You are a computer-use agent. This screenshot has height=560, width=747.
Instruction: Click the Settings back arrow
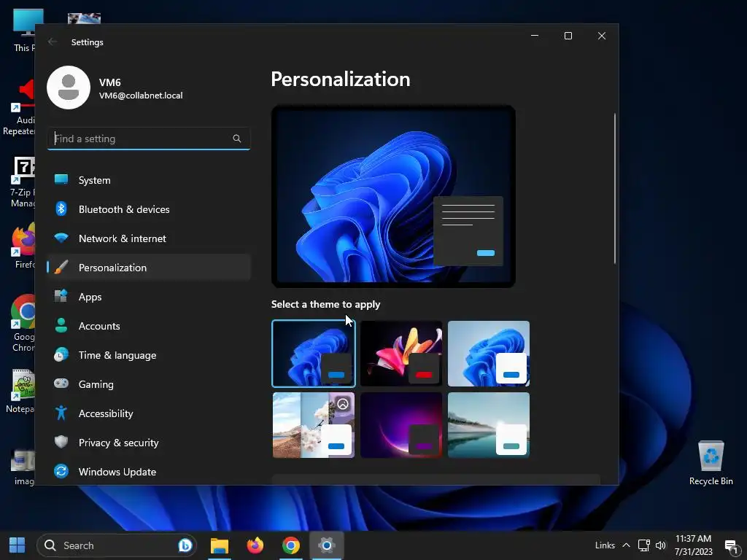click(53, 42)
